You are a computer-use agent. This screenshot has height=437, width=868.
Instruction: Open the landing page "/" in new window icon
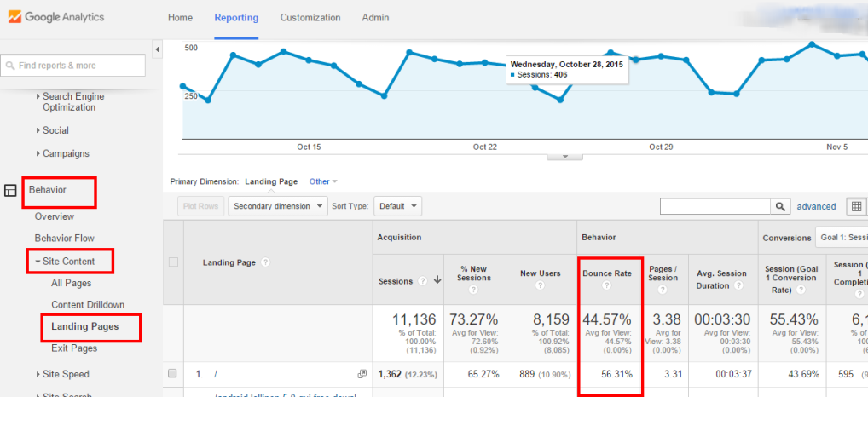pos(362,374)
